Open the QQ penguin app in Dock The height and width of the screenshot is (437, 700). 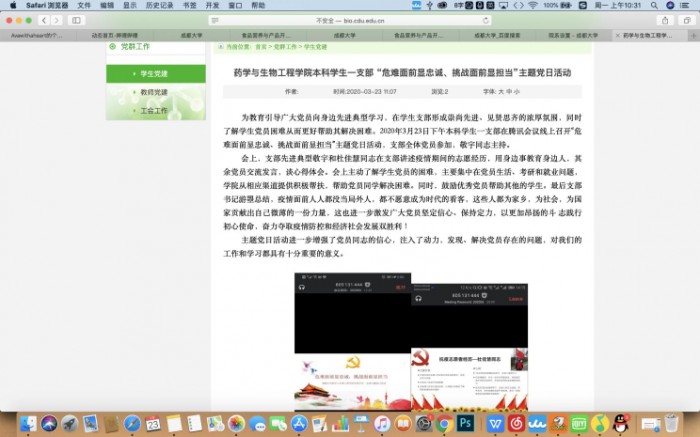620,423
